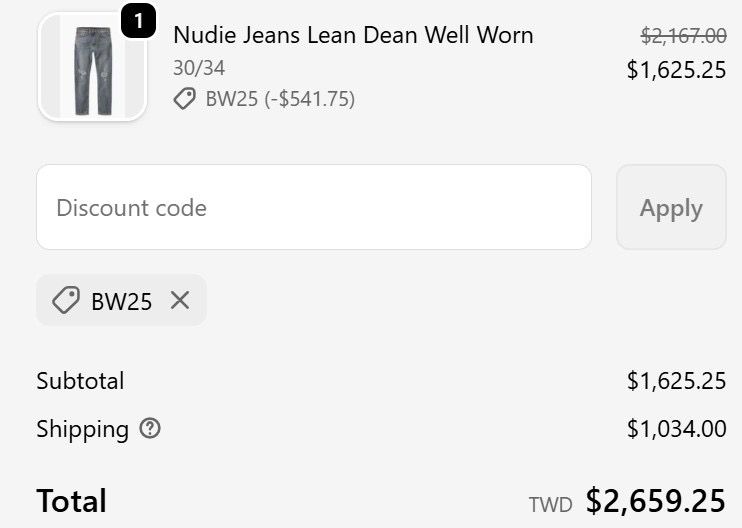This screenshot has height=528, width=742.
Task: Click the quantity badge on the thumbnail
Action: coord(138,21)
